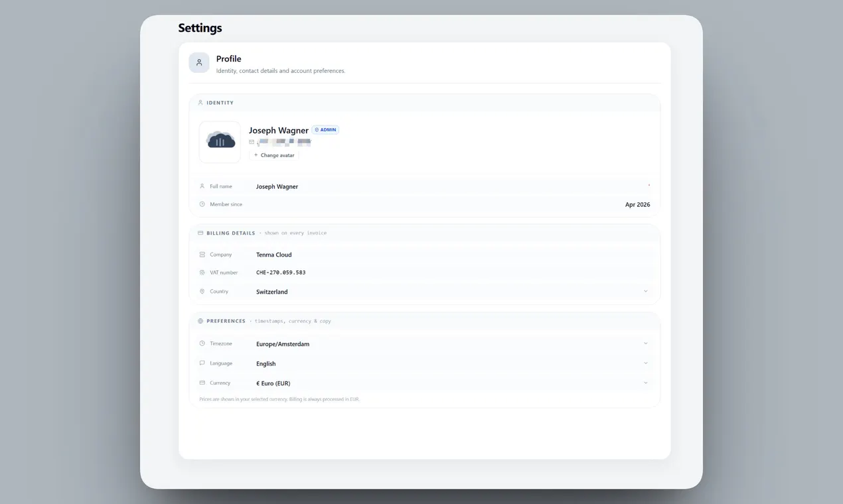The width and height of the screenshot is (843, 504).
Task: Click the ADMIN role badge
Action: 325,130
